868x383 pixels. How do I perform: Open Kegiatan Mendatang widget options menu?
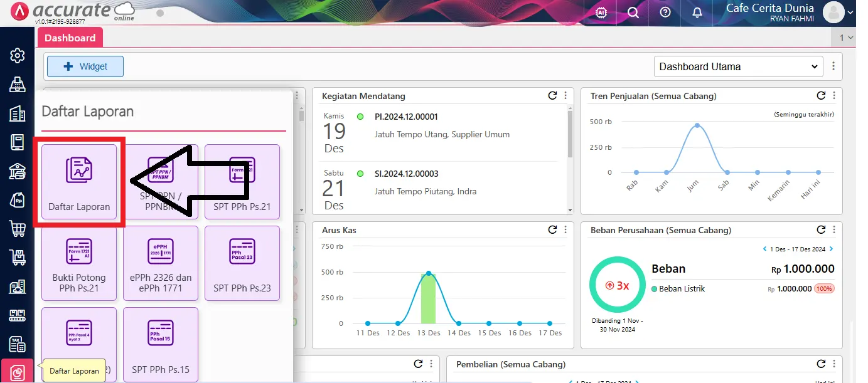pyautogui.click(x=565, y=96)
